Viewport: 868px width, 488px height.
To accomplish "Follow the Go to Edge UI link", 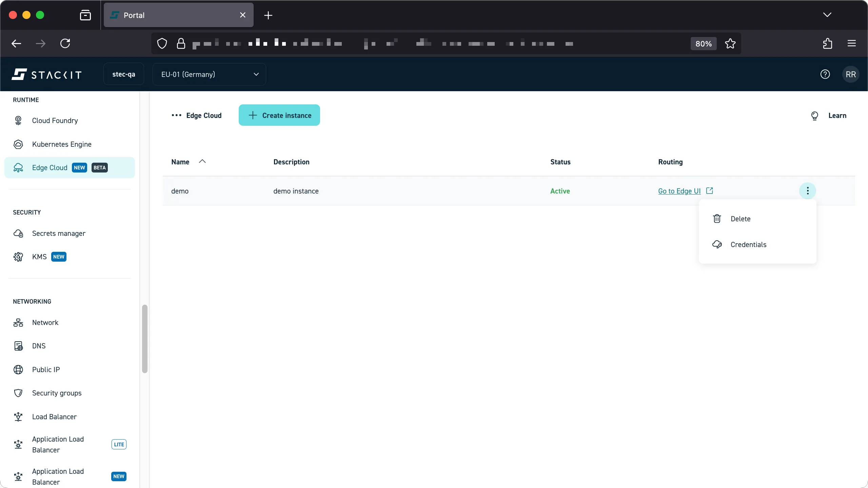I will point(679,191).
